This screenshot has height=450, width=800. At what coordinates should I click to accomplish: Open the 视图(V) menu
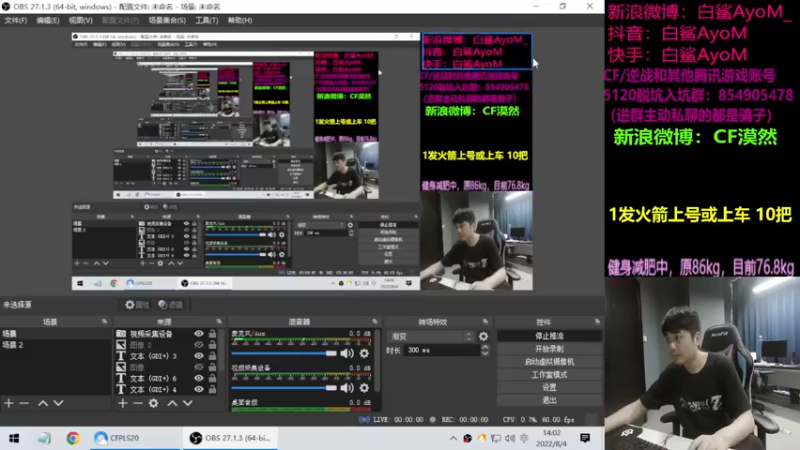(81, 20)
